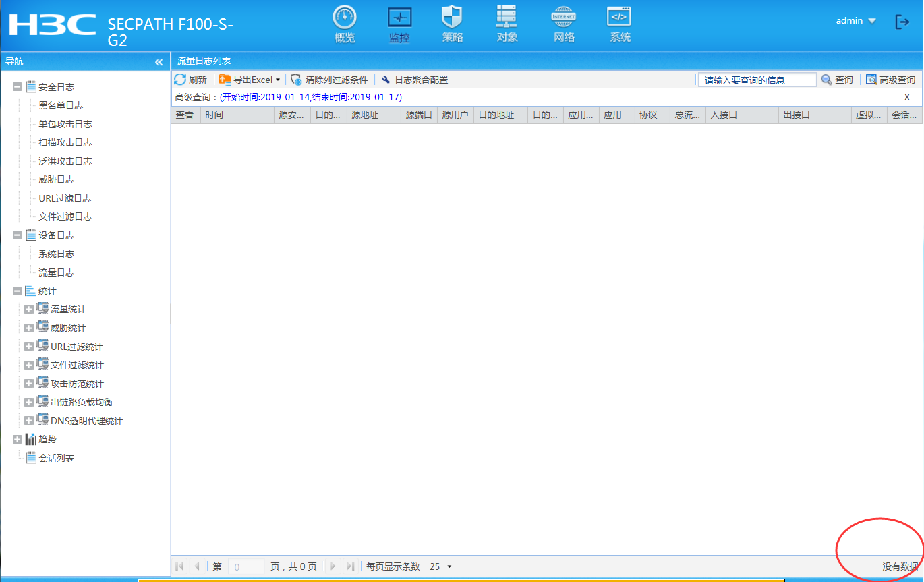Expand the 出链路负载均衡 node
Viewport: 924px width, 582px height.
point(28,403)
